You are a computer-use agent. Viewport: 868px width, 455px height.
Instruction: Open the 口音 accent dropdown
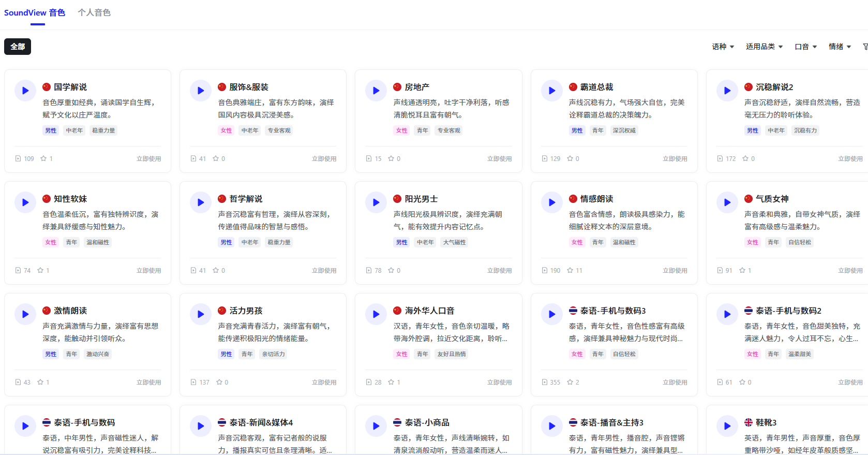805,47
